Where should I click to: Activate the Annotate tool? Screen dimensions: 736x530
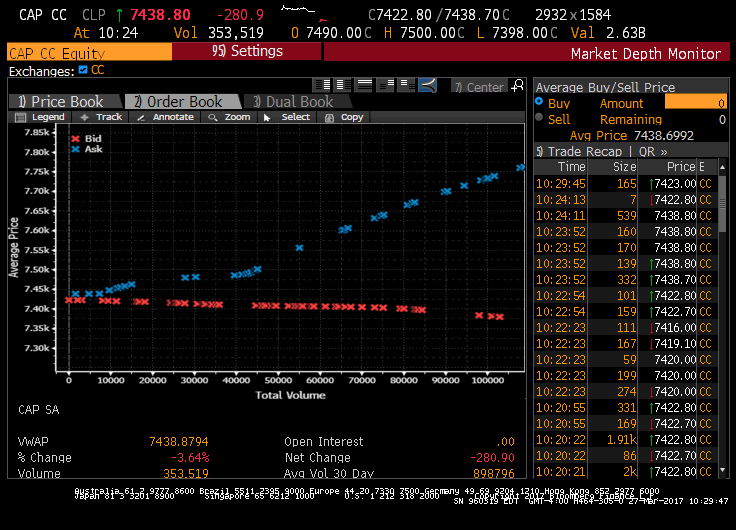pyautogui.click(x=165, y=117)
